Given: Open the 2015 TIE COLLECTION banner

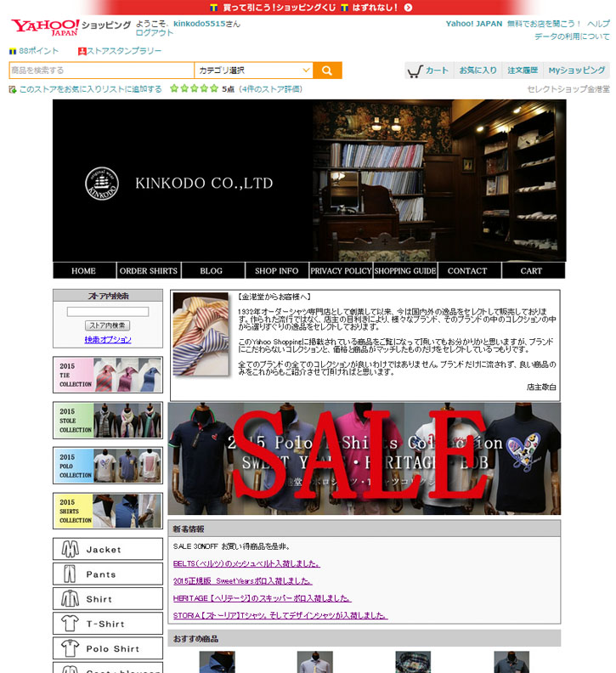Looking at the screenshot, I should pos(108,375).
